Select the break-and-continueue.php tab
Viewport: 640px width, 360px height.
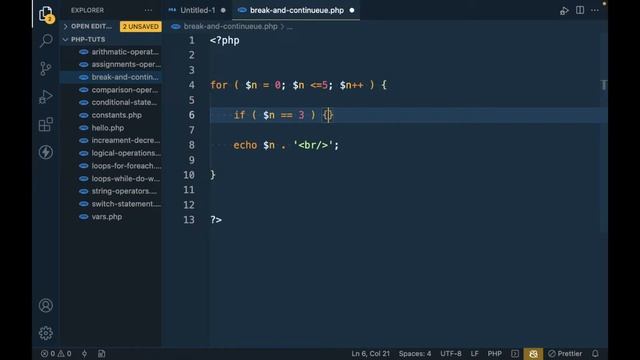[296, 10]
